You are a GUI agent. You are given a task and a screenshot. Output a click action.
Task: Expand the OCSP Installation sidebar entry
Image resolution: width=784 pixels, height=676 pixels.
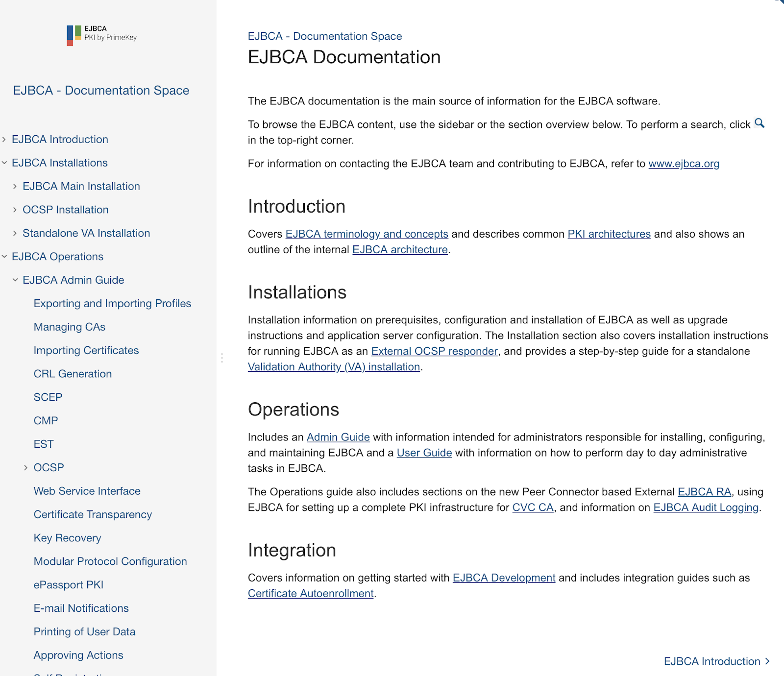coord(15,209)
